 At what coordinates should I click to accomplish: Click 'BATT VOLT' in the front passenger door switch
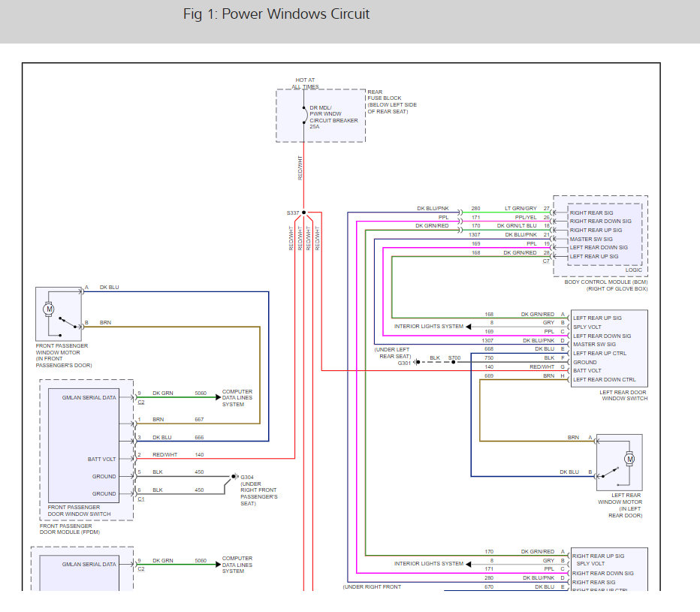[x=102, y=459]
